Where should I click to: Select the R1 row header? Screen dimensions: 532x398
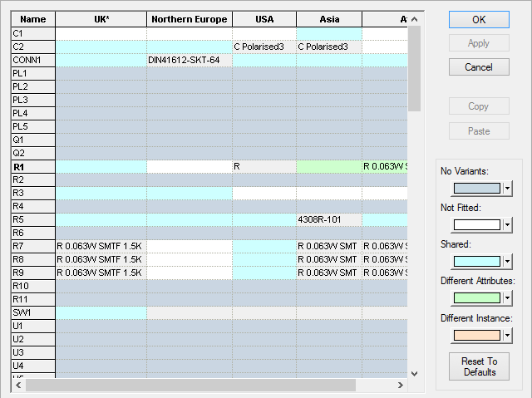(x=32, y=166)
